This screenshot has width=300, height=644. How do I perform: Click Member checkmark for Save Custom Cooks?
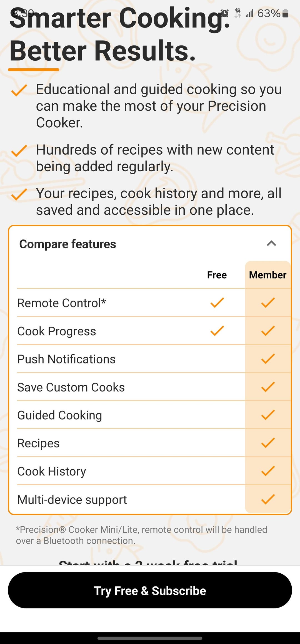pyautogui.click(x=268, y=387)
